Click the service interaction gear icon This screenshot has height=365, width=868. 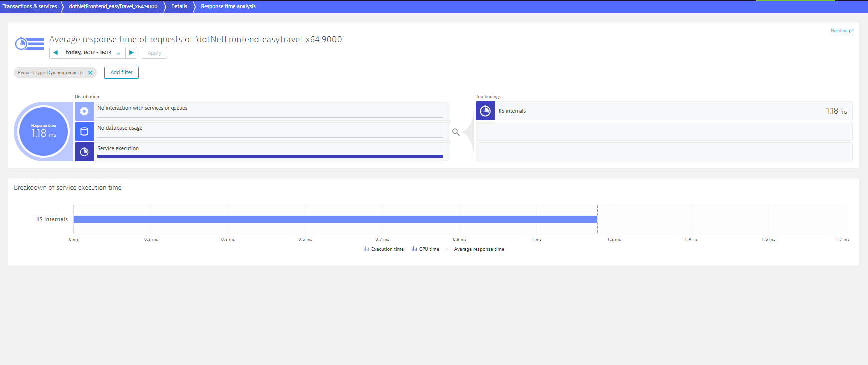pos(84,111)
